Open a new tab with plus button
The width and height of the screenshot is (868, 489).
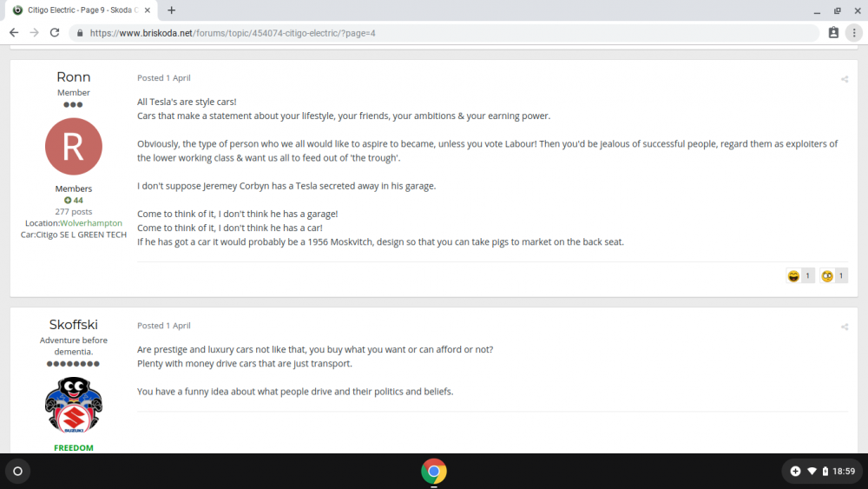coord(172,10)
